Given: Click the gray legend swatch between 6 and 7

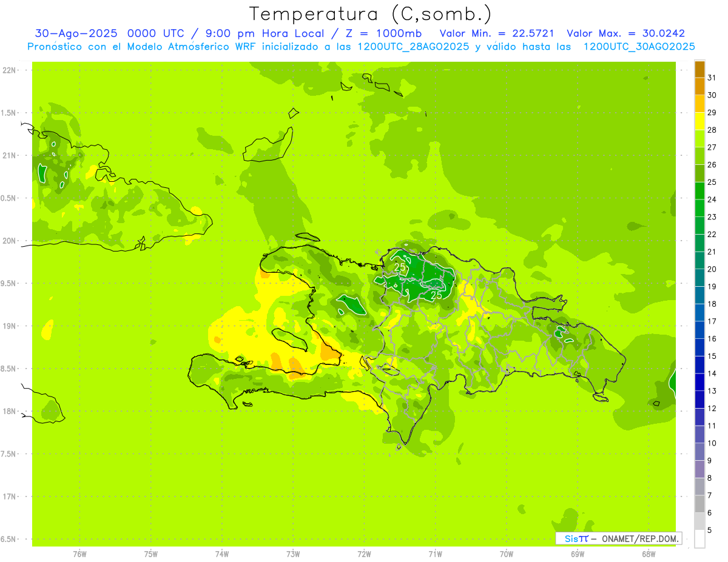Looking at the screenshot, I should coord(699,504).
